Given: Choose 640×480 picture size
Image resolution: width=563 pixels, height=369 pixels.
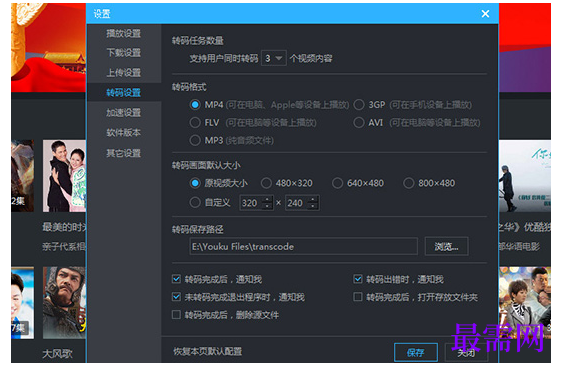Looking at the screenshot, I should pos(337,183).
